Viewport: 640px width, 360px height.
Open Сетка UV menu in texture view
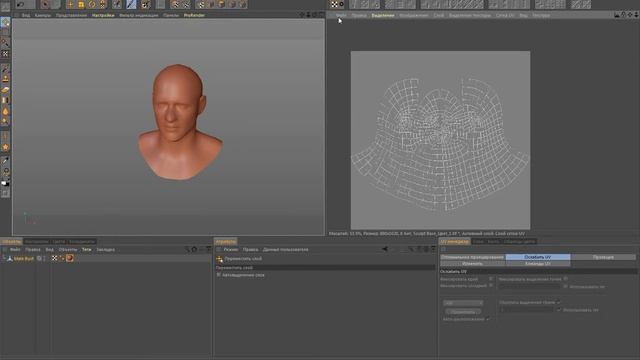(505, 15)
